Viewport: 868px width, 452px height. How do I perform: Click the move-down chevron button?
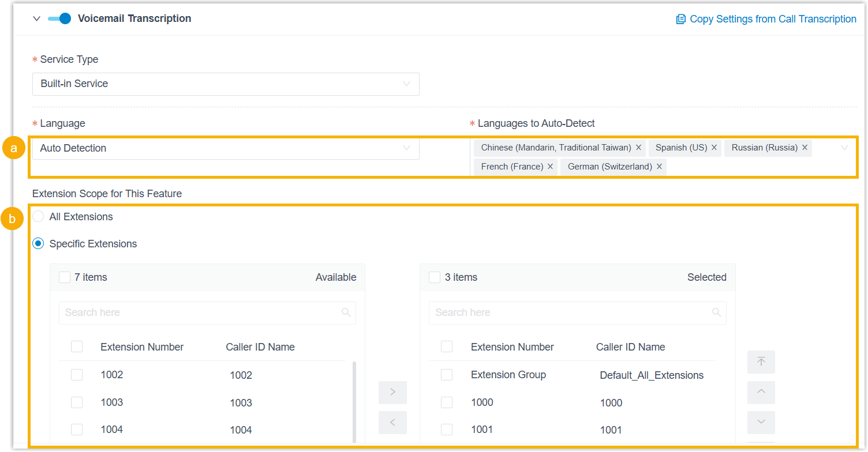coord(761,423)
